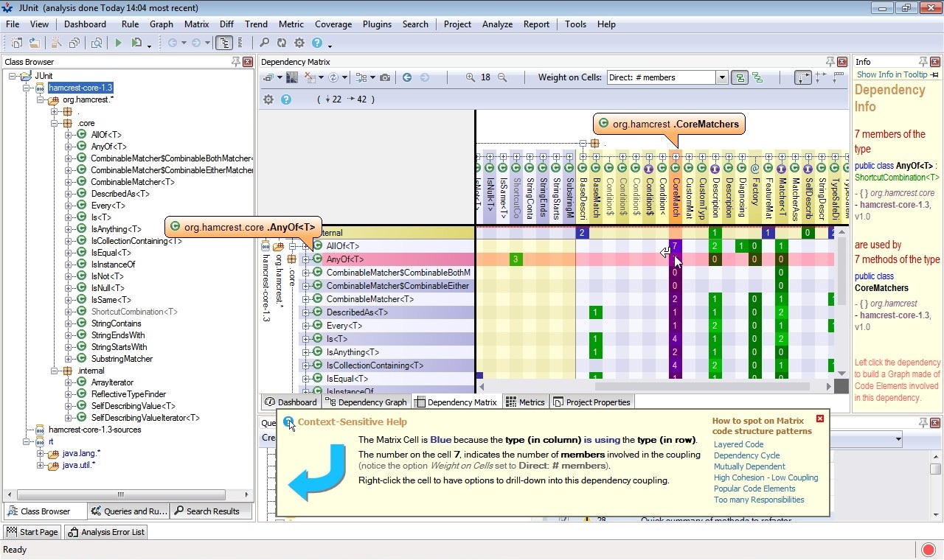
Task: Click the blue help icon below the matrix toolbar
Action: click(x=286, y=99)
